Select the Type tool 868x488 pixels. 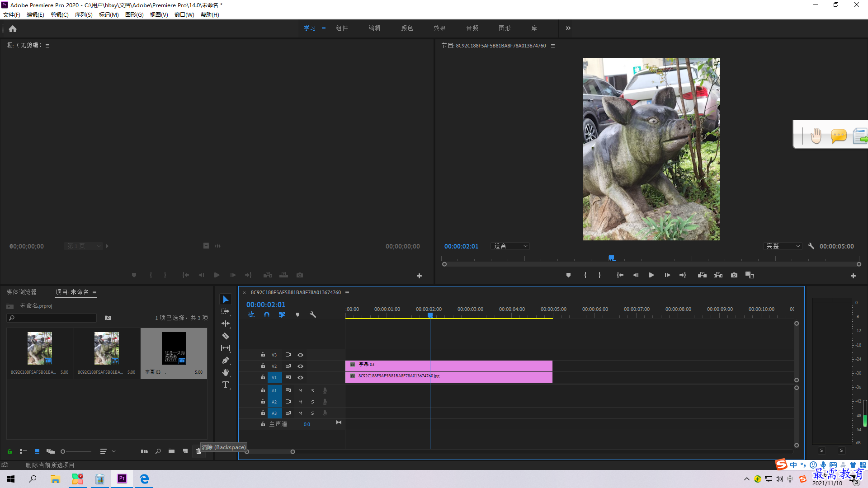[226, 385]
